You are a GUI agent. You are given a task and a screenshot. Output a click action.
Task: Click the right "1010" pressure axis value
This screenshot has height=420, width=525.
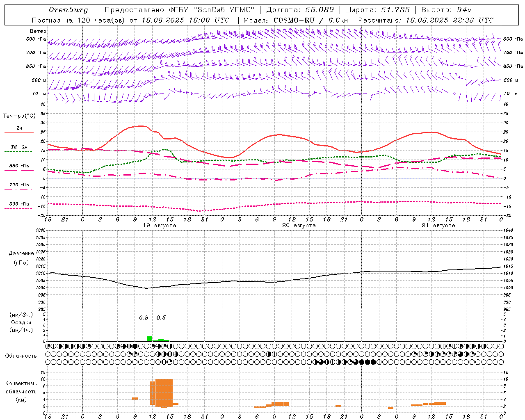click(x=508, y=274)
